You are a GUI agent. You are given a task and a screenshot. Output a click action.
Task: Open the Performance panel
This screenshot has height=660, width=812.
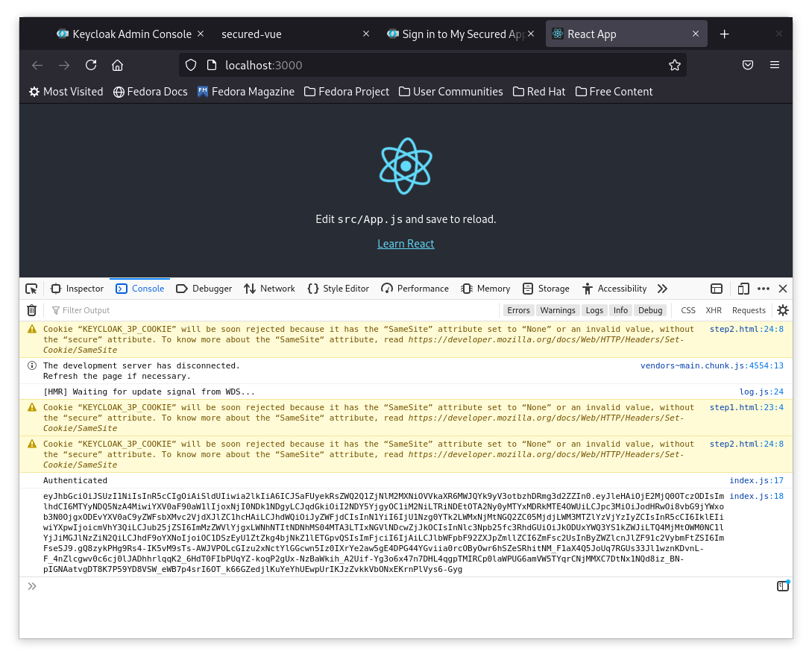pyautogui.click(x=415, y=289)
